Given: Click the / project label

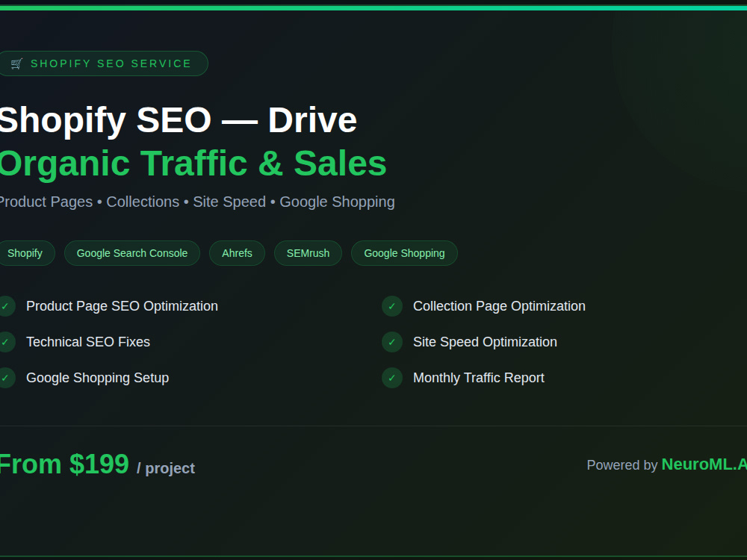Looking at the screenshot, I should click(x=166, y=468).
